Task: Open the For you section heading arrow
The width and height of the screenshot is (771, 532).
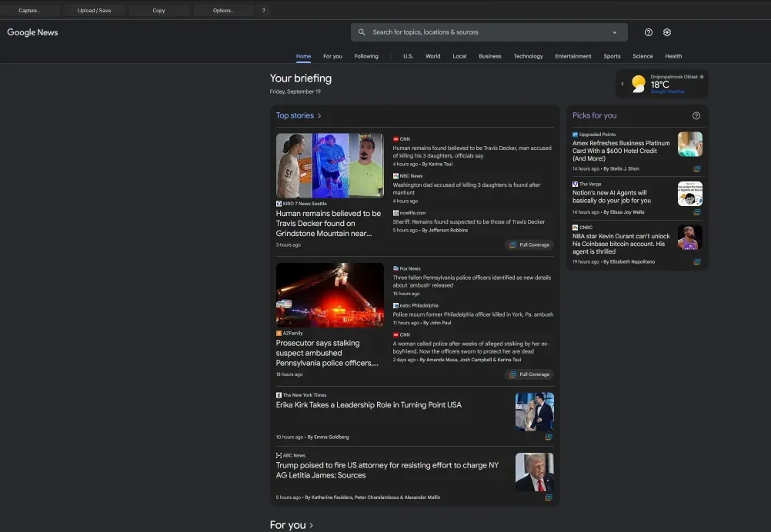Action: coord(311,525)
